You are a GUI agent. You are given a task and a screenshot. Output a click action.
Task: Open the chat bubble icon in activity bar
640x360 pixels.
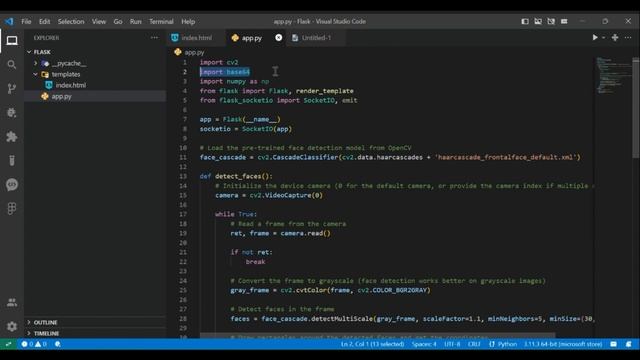12,184
